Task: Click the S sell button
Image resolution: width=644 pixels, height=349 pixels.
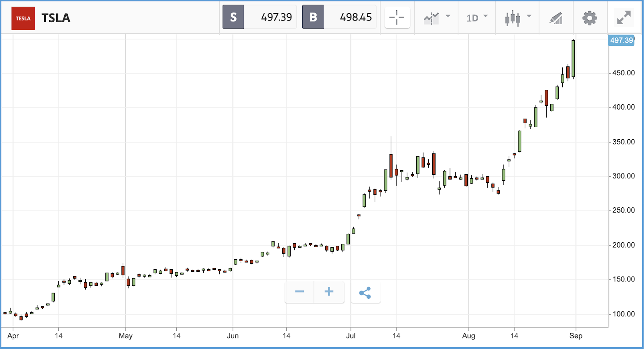Action: pos(233,17)
